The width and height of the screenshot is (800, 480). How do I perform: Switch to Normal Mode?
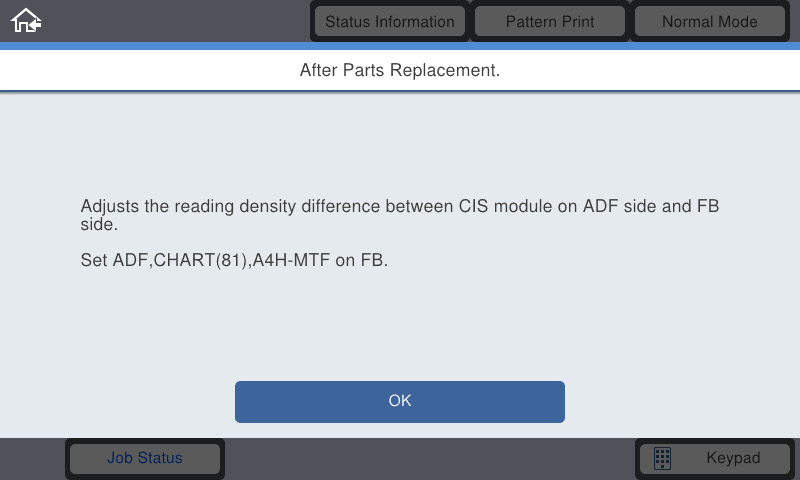pyautogui.click(x=709, y=21)
